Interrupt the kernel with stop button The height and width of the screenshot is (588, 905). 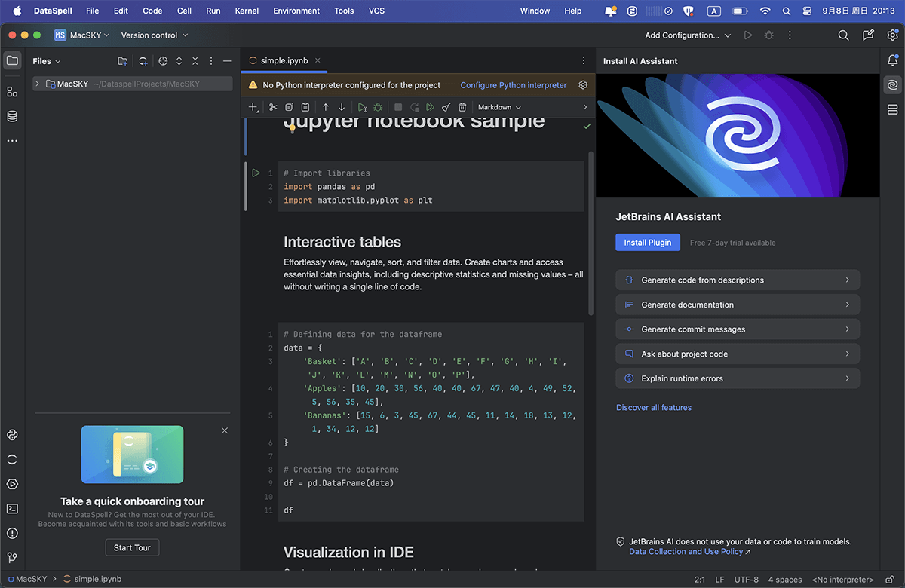point(398,107)
